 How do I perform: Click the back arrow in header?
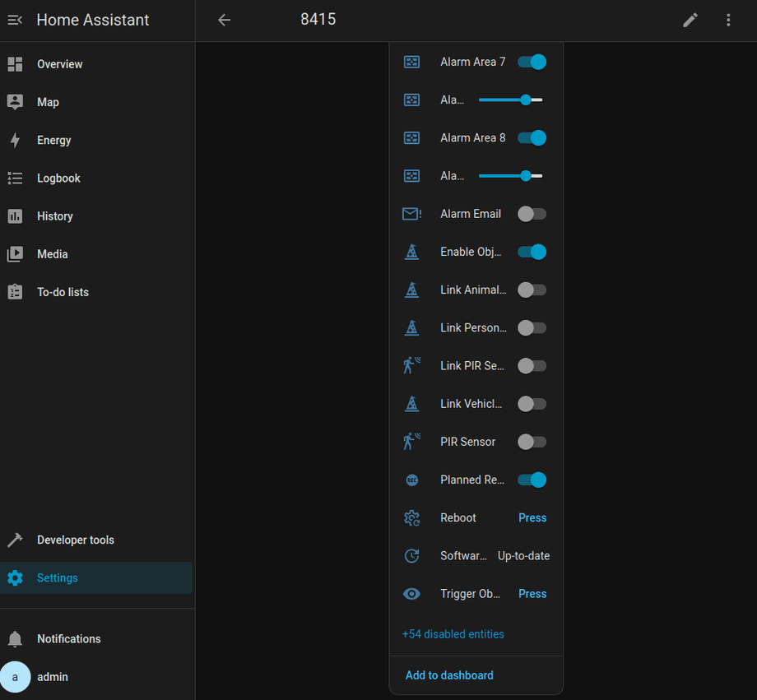click(224, 20)
